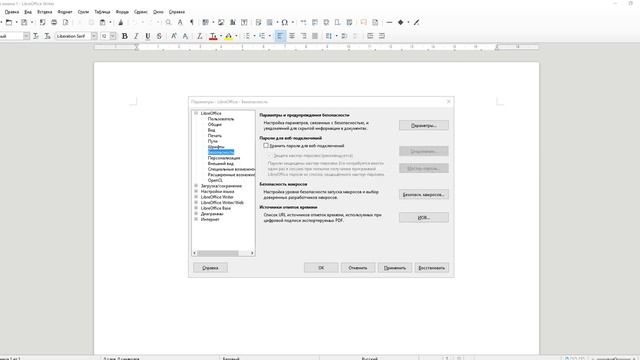This screenshot has width=640, height=360.
Task: Click the Bold formatting icon
Action: click(x=125, y=36)
